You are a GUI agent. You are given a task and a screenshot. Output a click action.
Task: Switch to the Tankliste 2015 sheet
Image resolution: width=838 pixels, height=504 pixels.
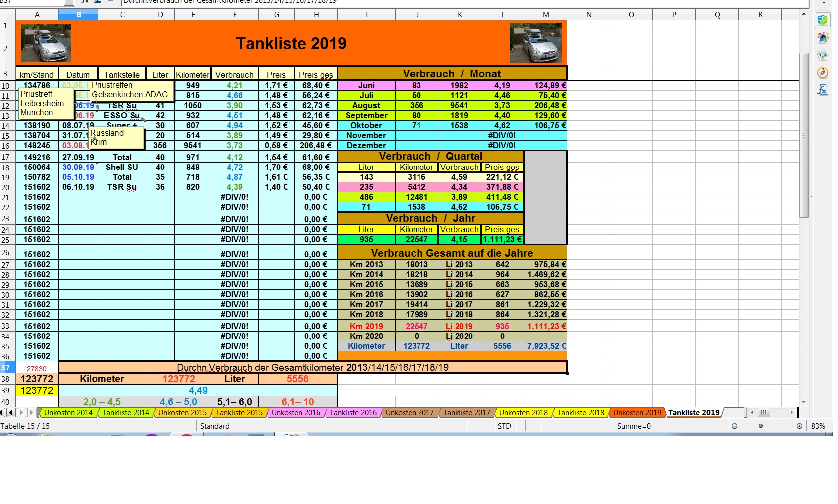[239, 413]
